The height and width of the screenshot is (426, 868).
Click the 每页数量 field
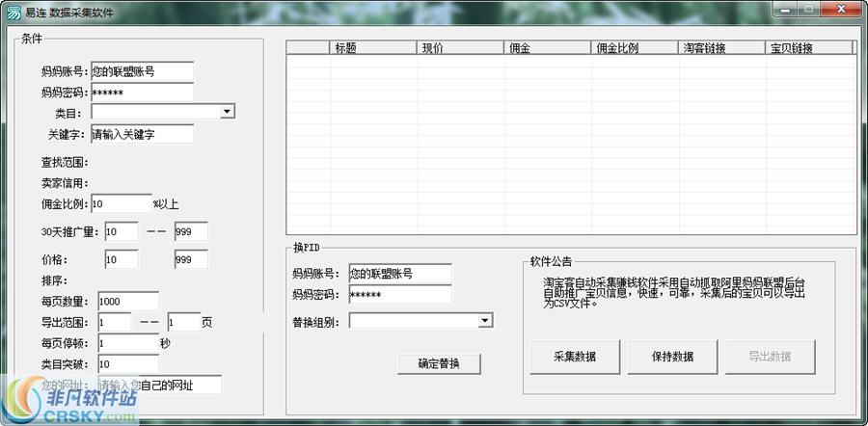click(x=128, y=302)
